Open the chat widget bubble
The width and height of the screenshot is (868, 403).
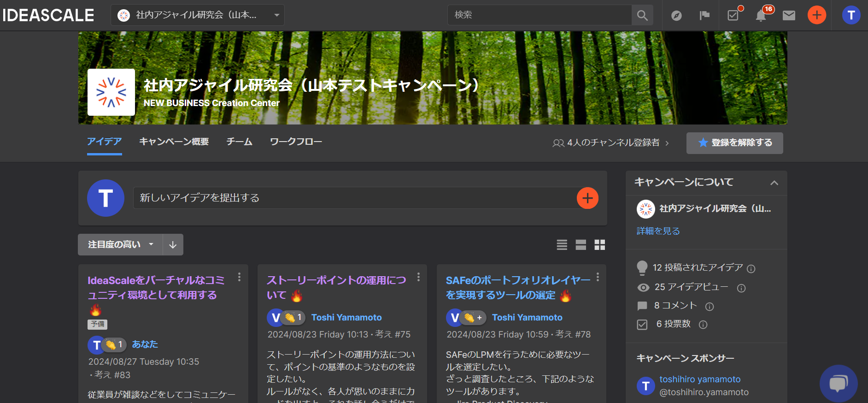pyautogui.click(x=838, y=383)
